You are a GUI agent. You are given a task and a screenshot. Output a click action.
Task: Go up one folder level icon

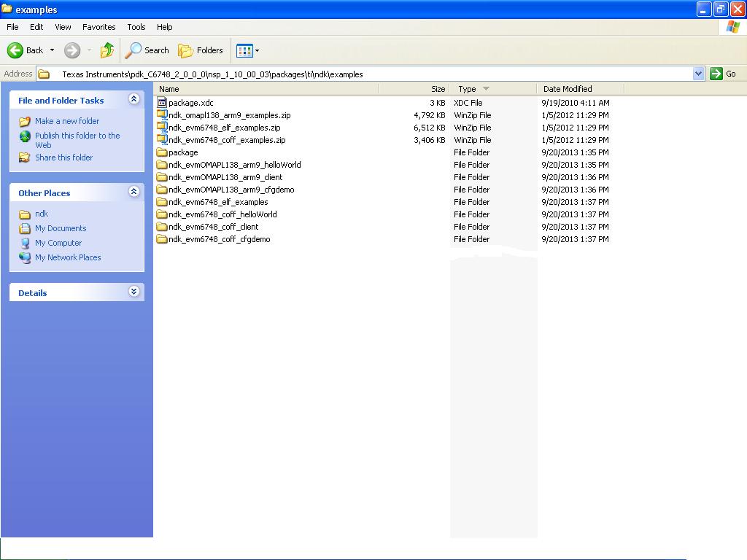(107, 50)
